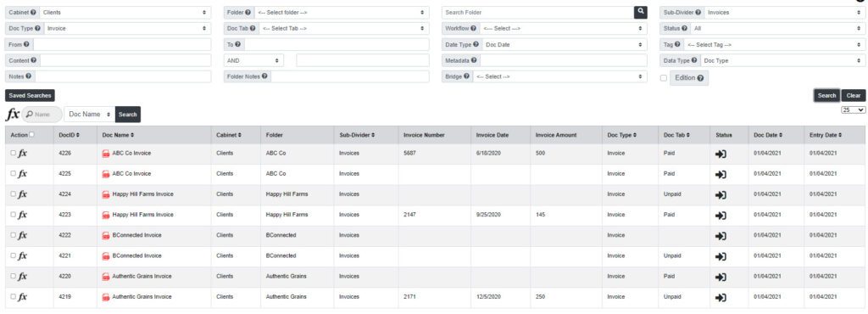Click the status arrow icon for DocID 4225
The width and height of the screenshot is (868, 314).
point(721,175)
